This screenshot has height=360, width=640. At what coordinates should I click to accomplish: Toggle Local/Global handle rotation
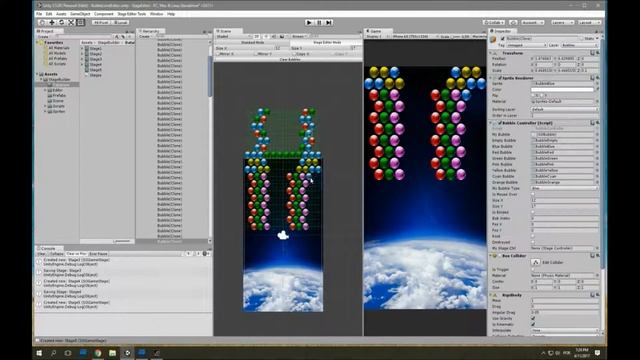[120, 22]
